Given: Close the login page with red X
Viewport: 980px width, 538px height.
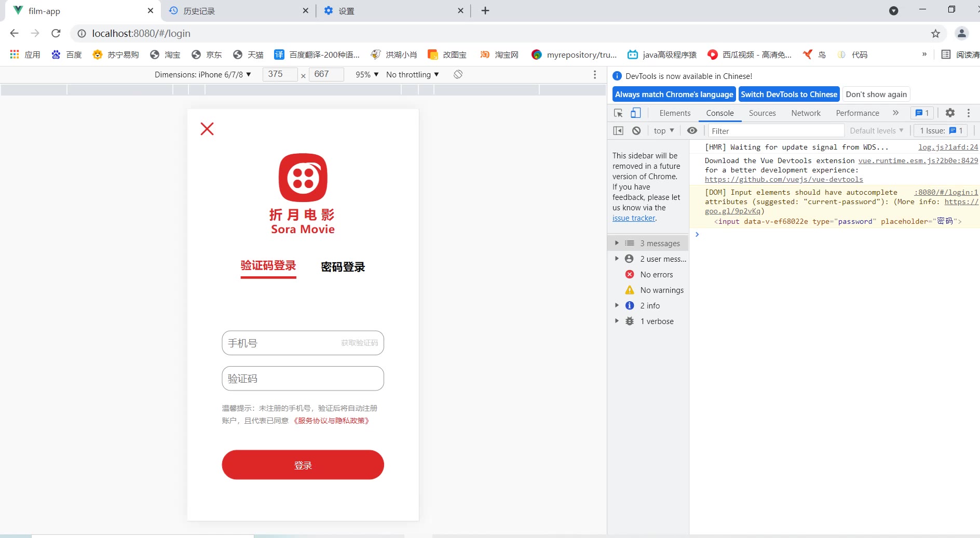Looking at the screenshot, I should (x=207, y=129).
